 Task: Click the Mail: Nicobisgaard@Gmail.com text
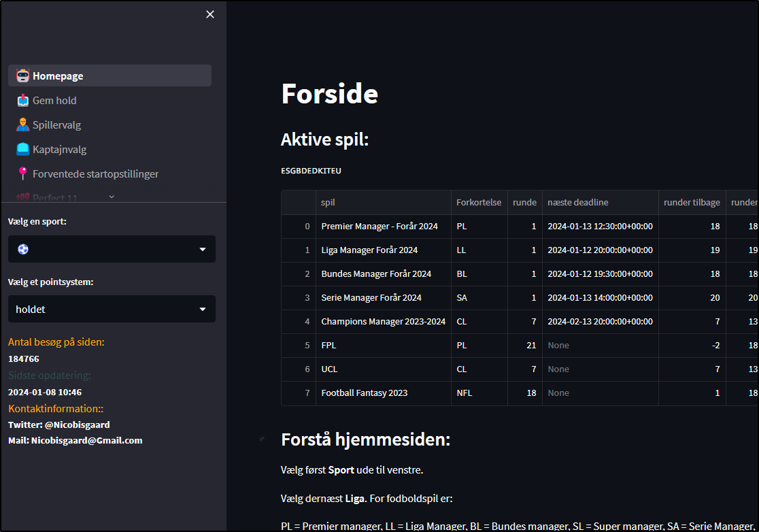coord(75,441)
